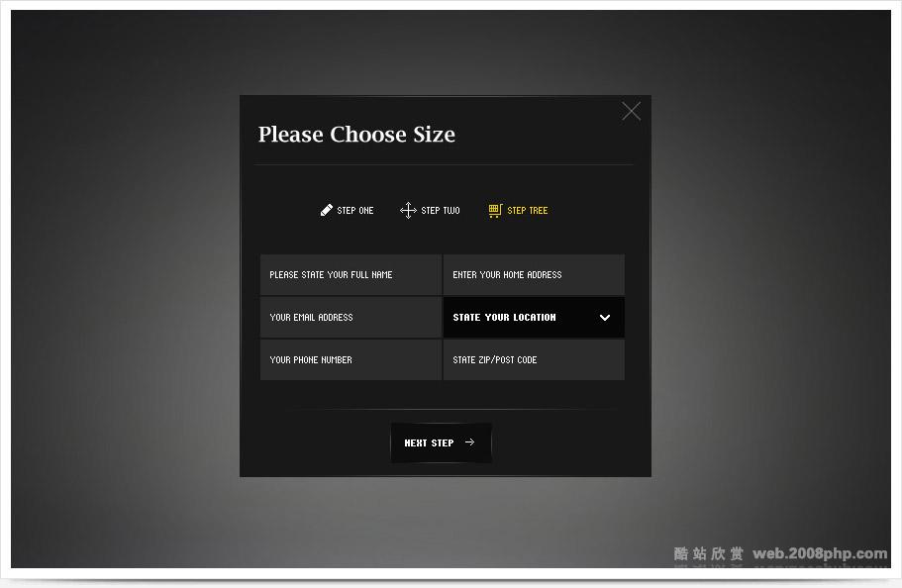Select the highlighted Step Tree tab
The image size is (902, 588).
click(x=527, y=211)
